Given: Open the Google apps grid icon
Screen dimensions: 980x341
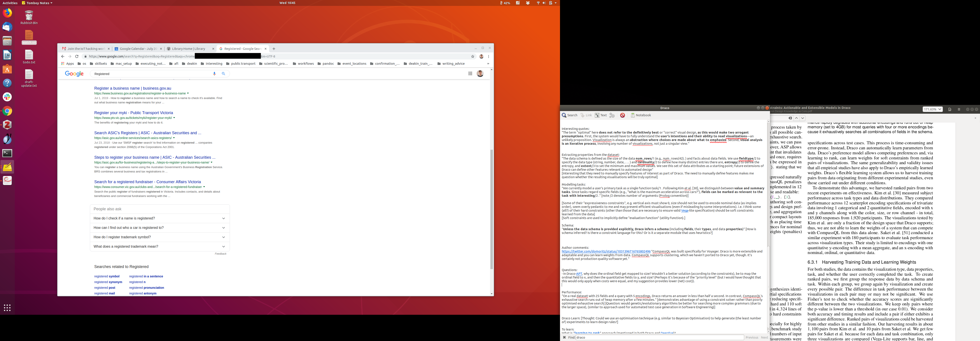Looking at the screenshot, I should (470, 74).
